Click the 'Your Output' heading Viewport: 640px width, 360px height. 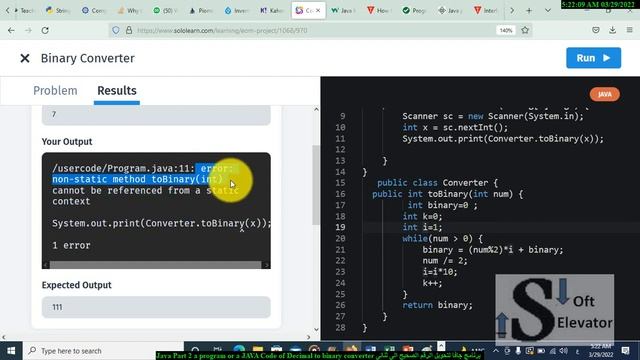(67, 142)
